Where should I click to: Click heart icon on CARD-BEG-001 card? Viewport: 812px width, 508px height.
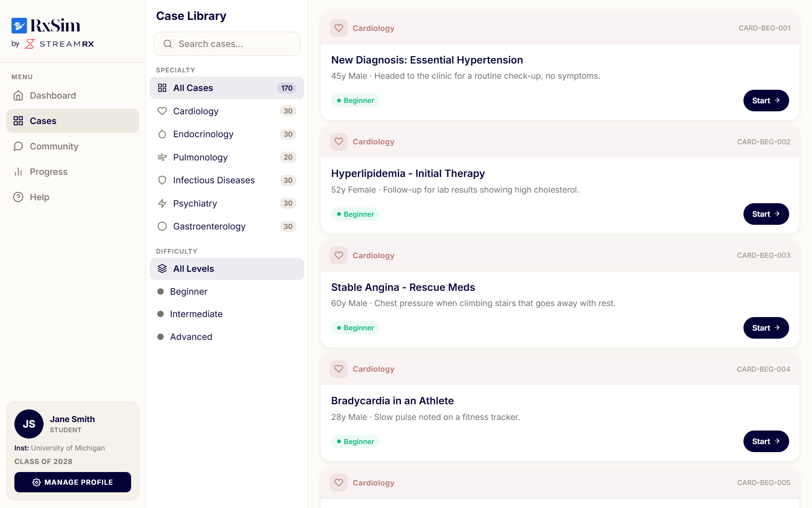339,28
